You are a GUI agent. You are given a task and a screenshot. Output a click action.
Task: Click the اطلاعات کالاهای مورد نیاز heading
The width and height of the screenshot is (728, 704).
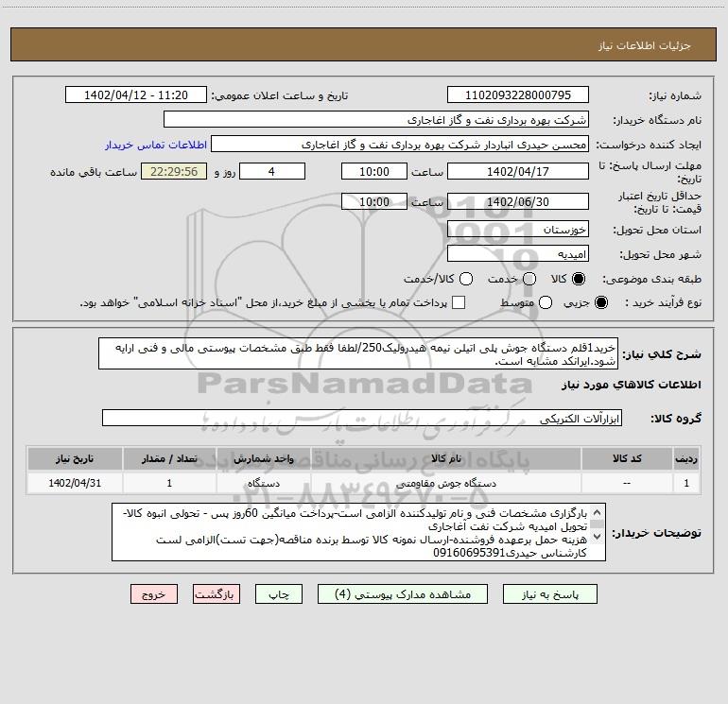(631, 385)
